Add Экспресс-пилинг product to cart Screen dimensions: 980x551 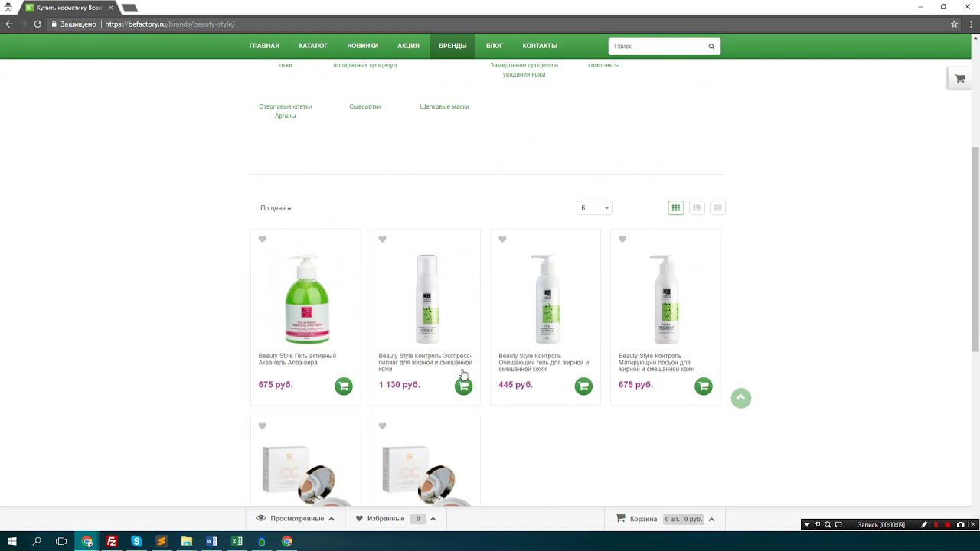[x=463, y=386]
